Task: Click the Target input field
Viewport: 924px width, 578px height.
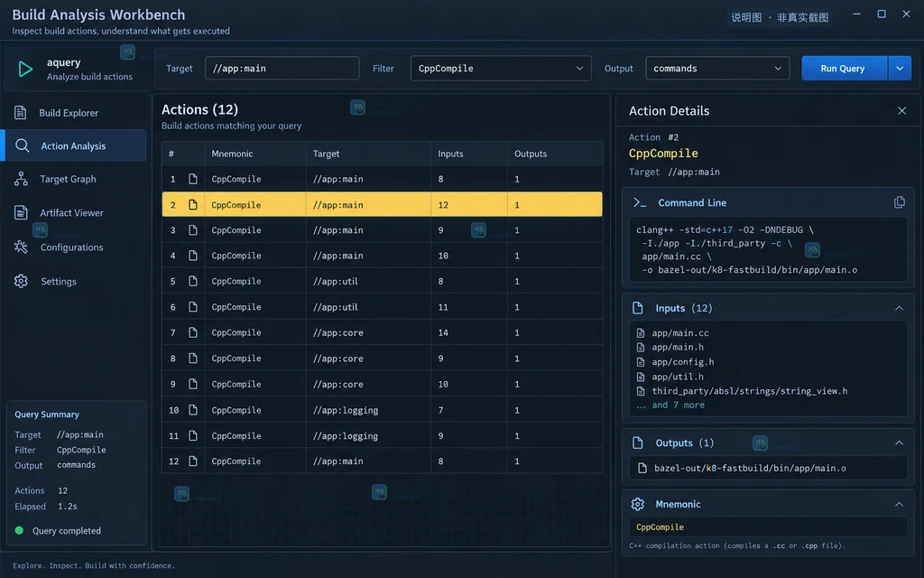Action: pos(282,69)
